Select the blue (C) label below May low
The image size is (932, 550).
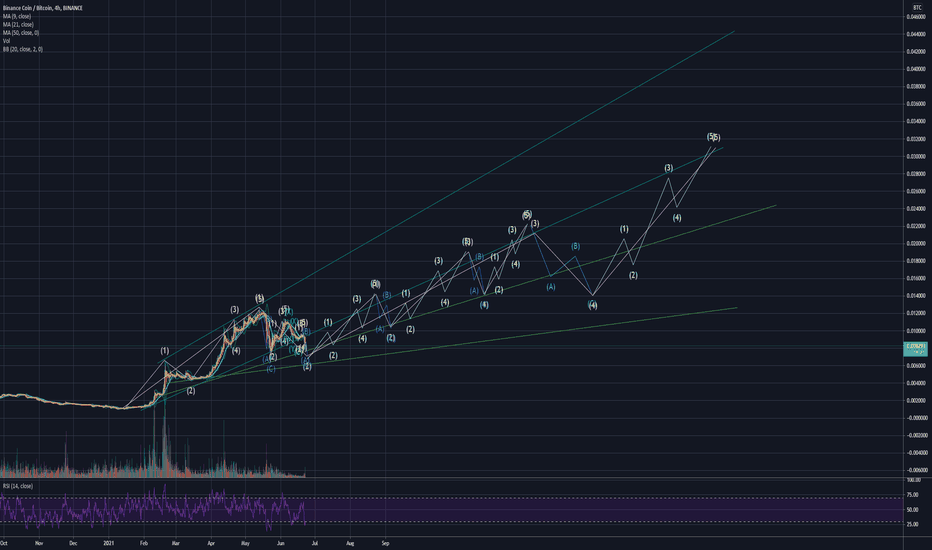[270, 369]
